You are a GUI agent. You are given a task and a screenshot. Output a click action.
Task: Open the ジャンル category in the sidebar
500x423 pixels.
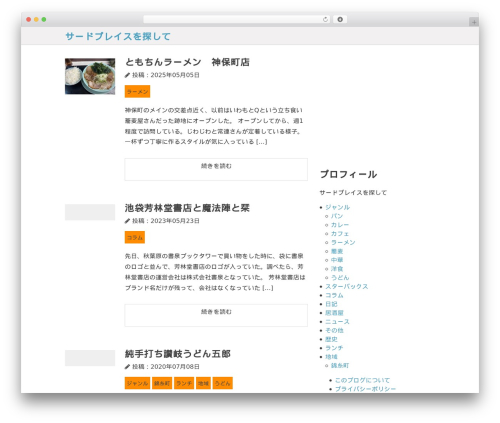[337, 207]
